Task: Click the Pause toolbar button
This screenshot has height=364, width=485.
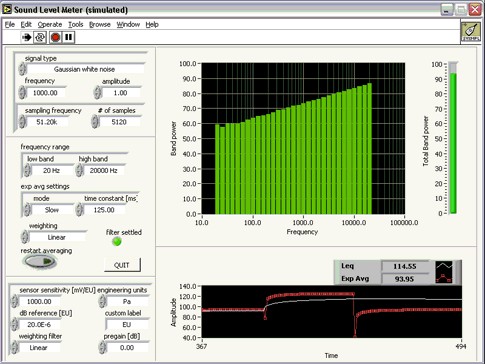Action: tap(68, 37)
